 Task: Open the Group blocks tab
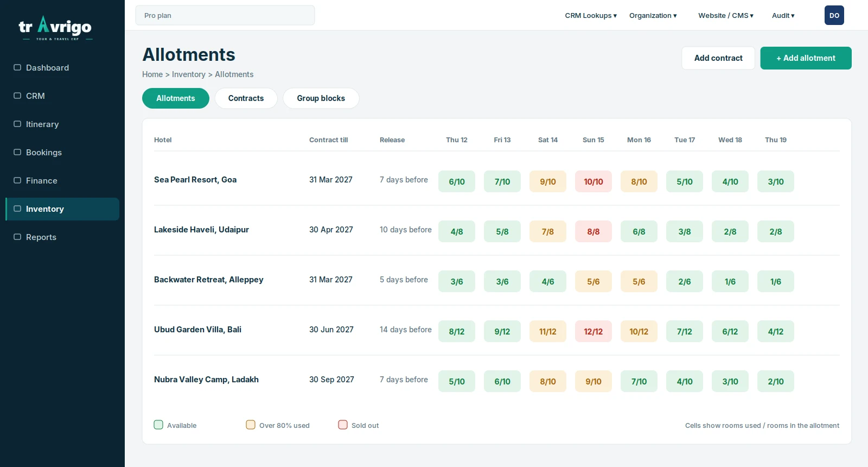[321, 98]
